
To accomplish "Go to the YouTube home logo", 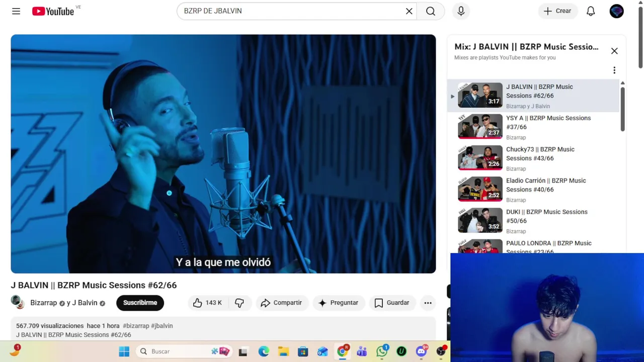I will click(53, 11).
